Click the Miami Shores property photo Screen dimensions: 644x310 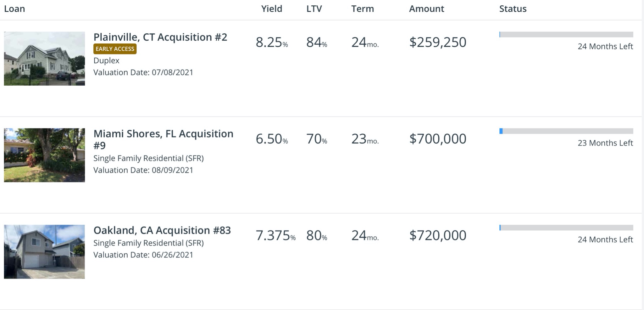pyautogui.click(x=44, y=155)
